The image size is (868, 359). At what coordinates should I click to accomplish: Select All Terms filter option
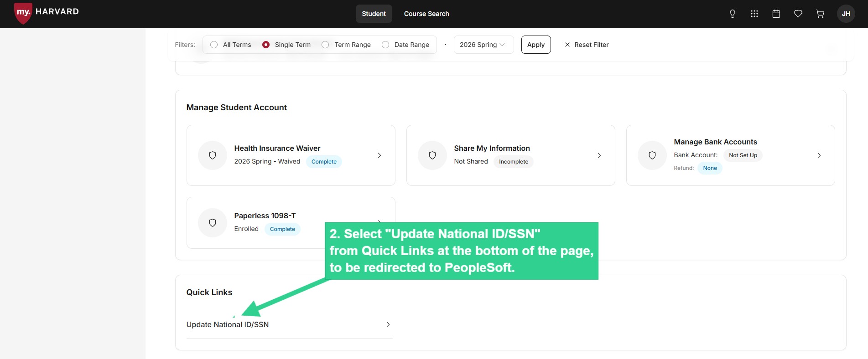pyautogui.click(x=231, y=45)
